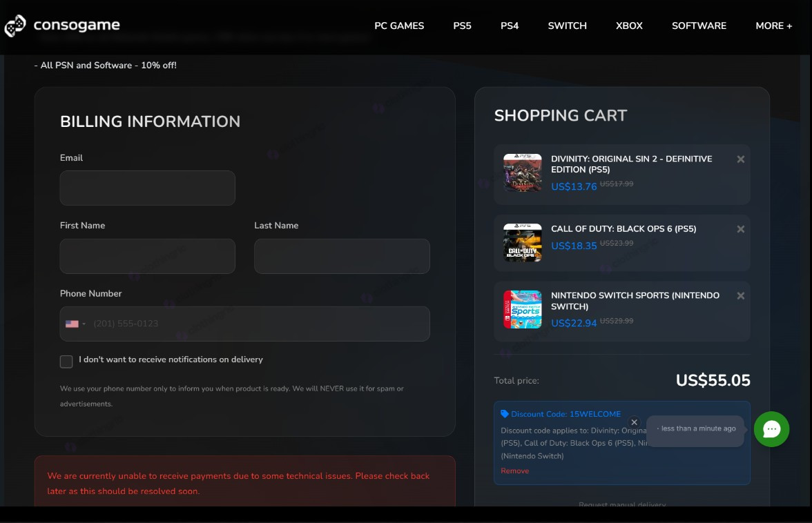The height and width of the screenshot is (523, 812).
Task: Open the Call of Duty Black Ops 6 thumbnail
Action: pos(523,243)
